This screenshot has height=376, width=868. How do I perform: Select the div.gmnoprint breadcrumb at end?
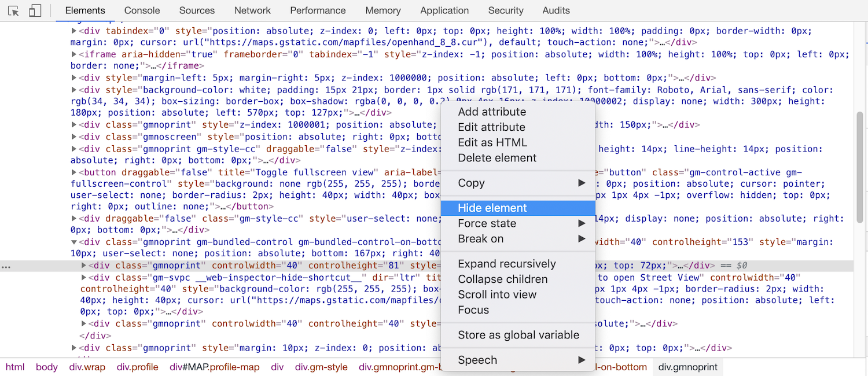tap(688, 367)
